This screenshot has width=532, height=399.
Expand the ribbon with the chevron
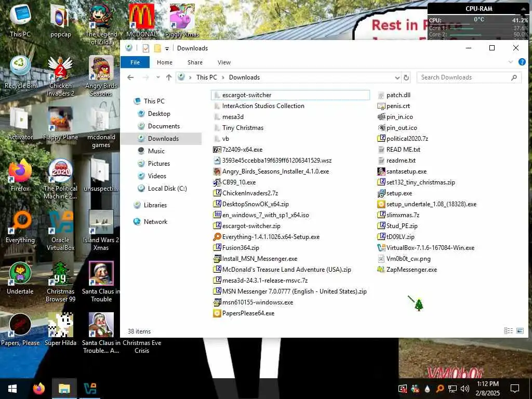coord(511,62)
